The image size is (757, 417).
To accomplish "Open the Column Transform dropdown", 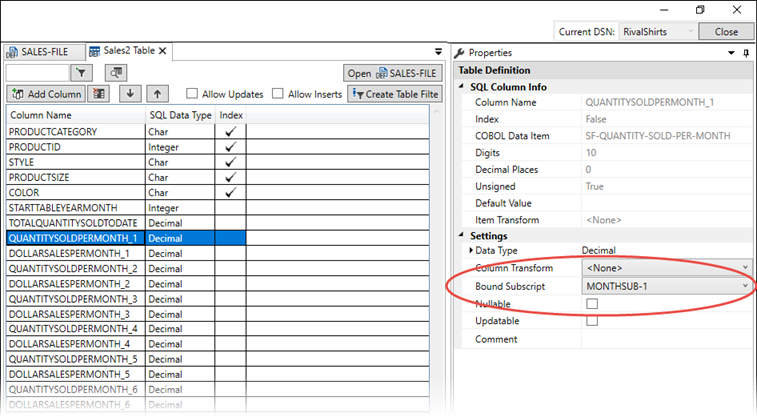I will [x=746, y=268].
